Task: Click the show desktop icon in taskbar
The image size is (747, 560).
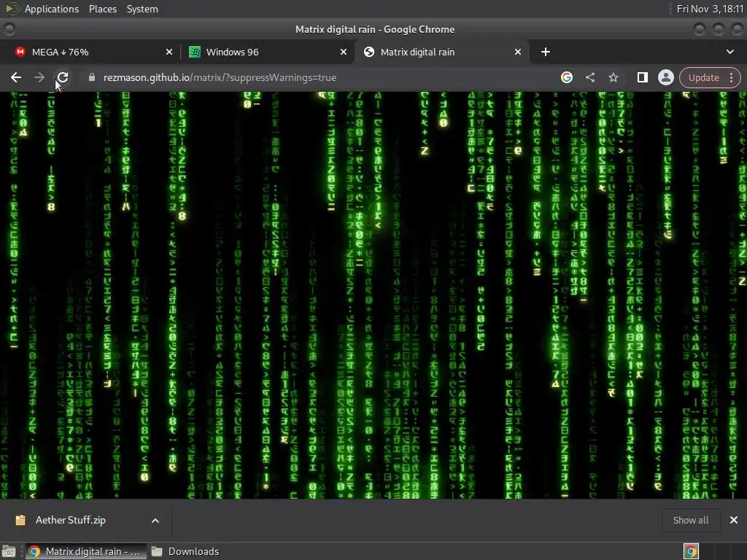Action: pos(9,551)
